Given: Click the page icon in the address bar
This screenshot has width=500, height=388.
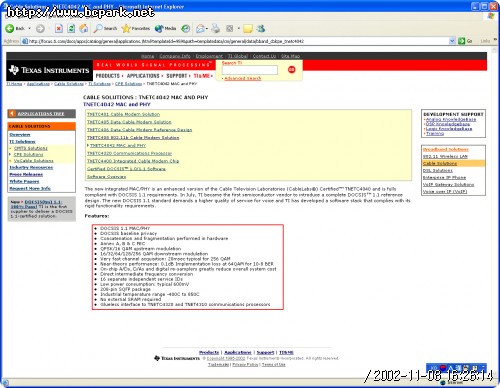Looking at the screenshot, I should coord(25,41).
